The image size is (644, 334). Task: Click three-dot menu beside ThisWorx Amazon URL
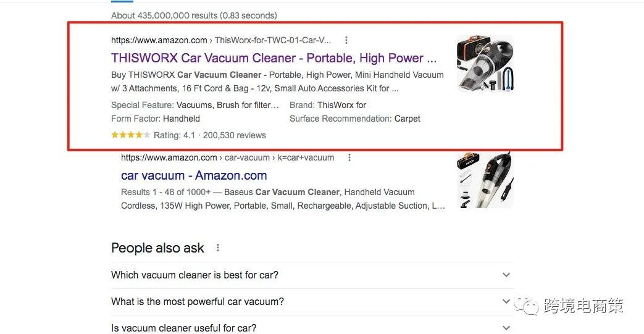346,40
